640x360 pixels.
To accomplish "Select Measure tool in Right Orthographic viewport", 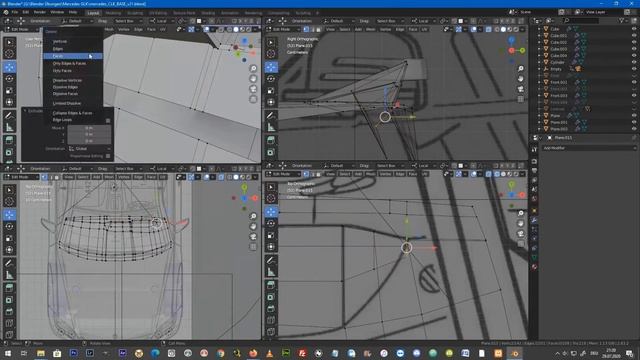I will 271,127.
